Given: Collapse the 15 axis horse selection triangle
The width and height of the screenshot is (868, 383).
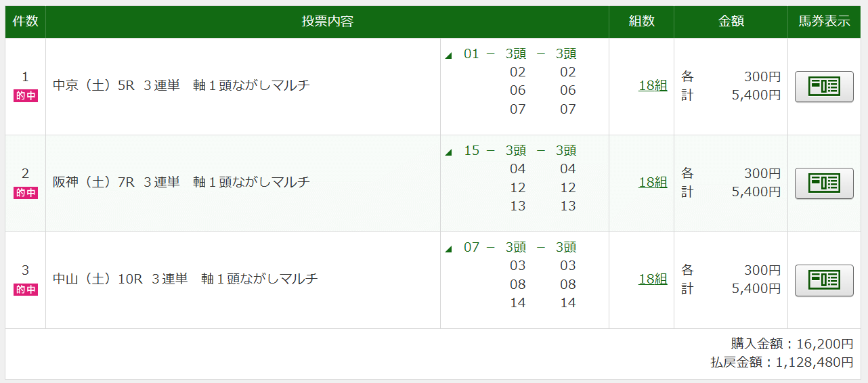Looking at the screenshot, I should point(448,152).
